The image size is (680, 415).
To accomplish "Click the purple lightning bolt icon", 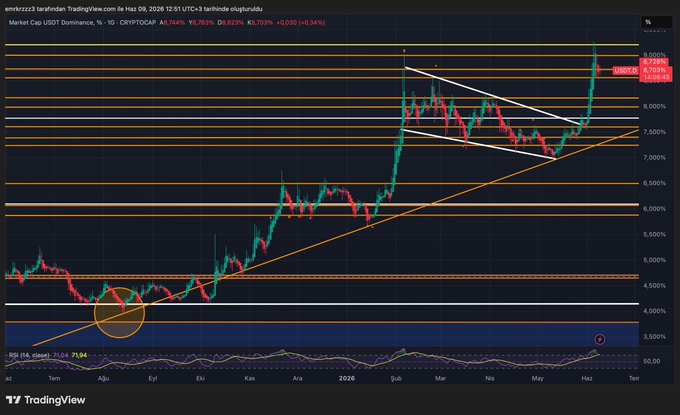I will (x=599, y=339).
